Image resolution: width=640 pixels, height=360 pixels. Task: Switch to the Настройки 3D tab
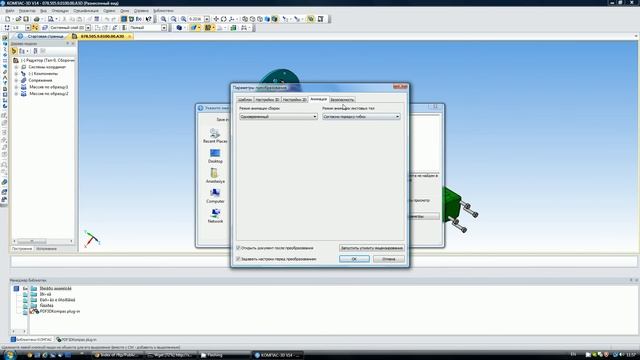pyautogui.click(x=267, y=100)
